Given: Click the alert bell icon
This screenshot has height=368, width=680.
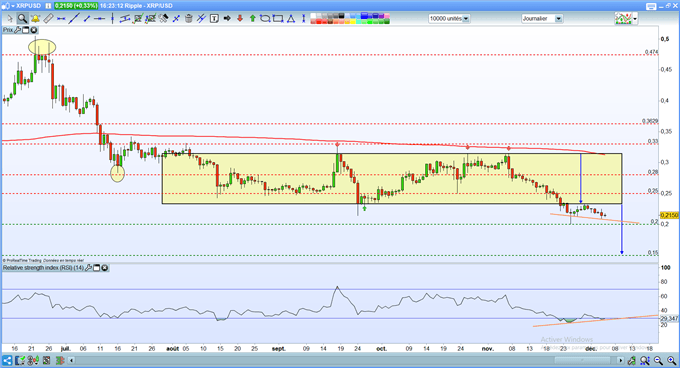Looking at the screenshot, I should pos(35,19).
